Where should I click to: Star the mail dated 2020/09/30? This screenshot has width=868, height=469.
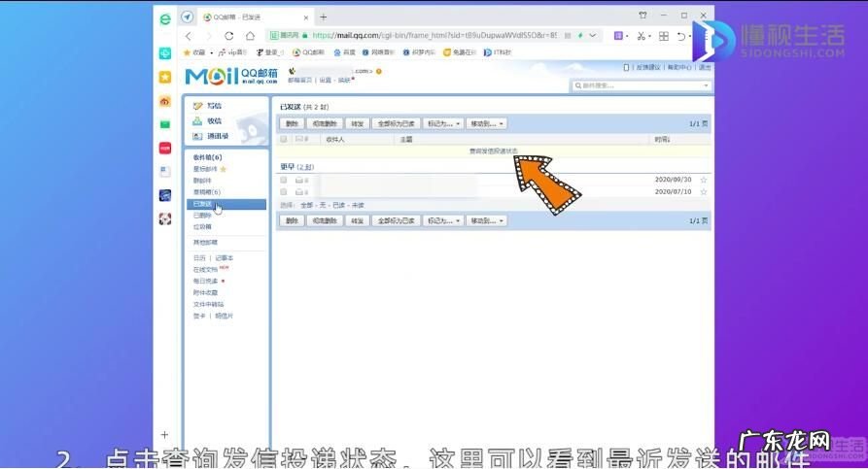(704, 180)
